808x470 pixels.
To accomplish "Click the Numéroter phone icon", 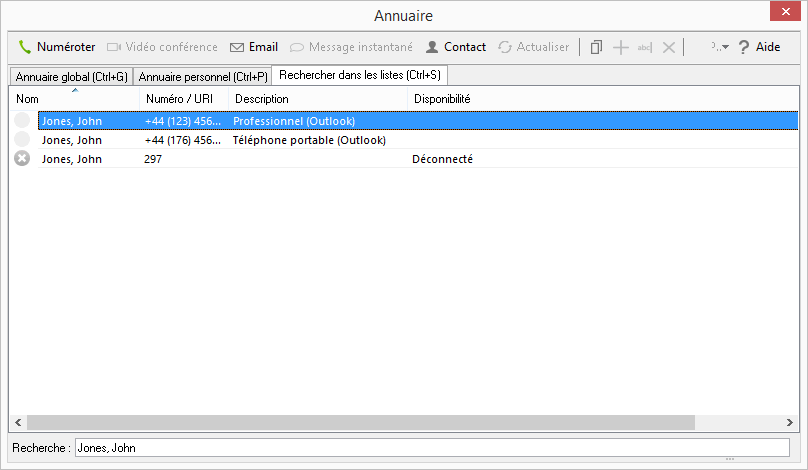I will coord(25,47).
